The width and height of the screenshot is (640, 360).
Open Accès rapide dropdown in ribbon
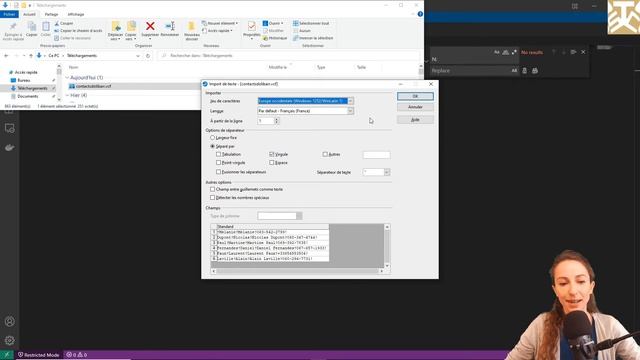click(x=218, y=31)
